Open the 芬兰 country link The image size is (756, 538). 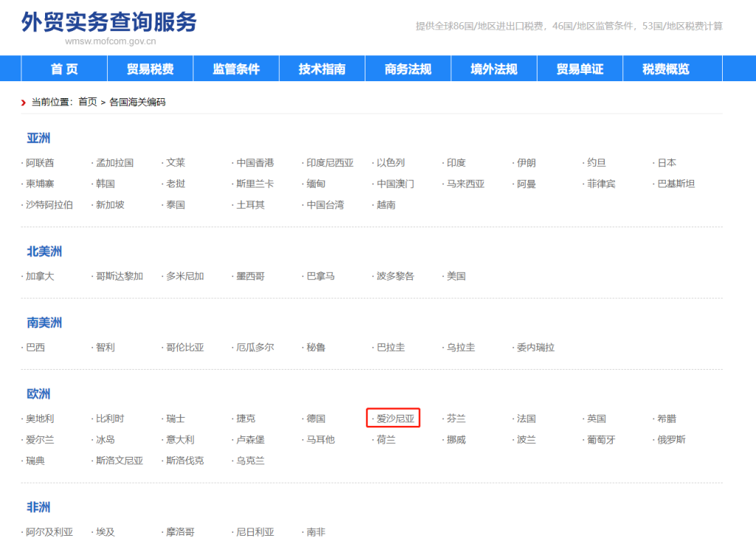coord(456,419)
